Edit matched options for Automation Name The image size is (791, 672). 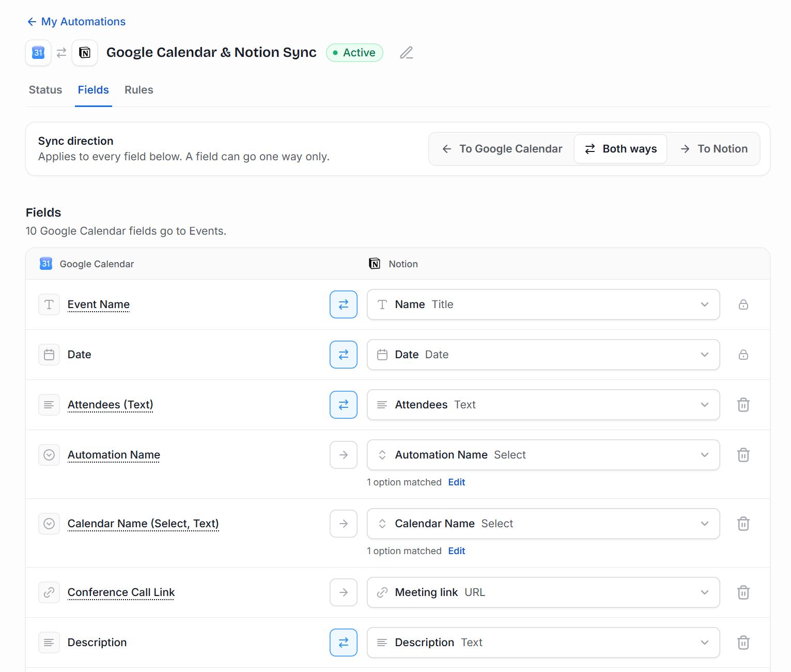pyautogui.click(x=457, y=482)
